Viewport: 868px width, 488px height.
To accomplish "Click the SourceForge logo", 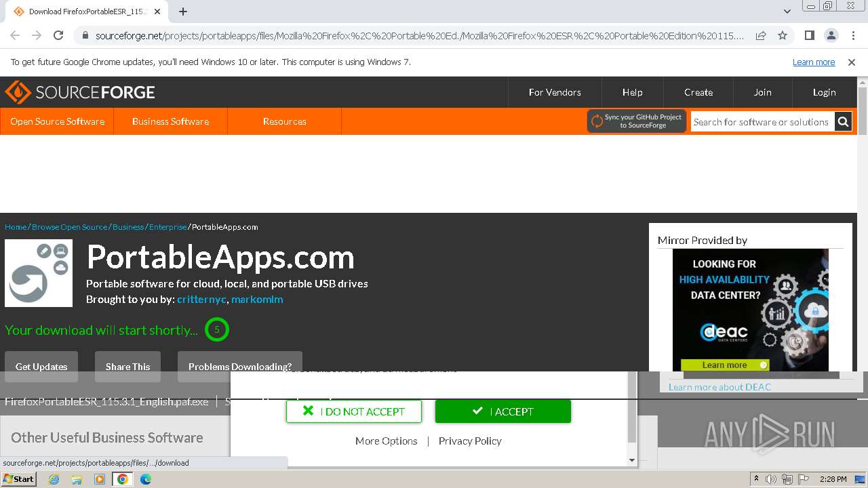I will 80,92.
